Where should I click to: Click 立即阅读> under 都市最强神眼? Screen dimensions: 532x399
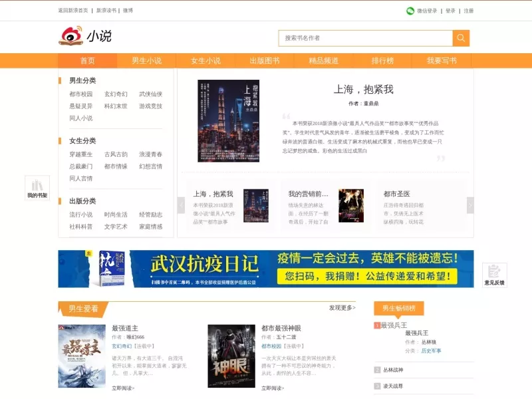pyautogui.click(x=273, y=388)
